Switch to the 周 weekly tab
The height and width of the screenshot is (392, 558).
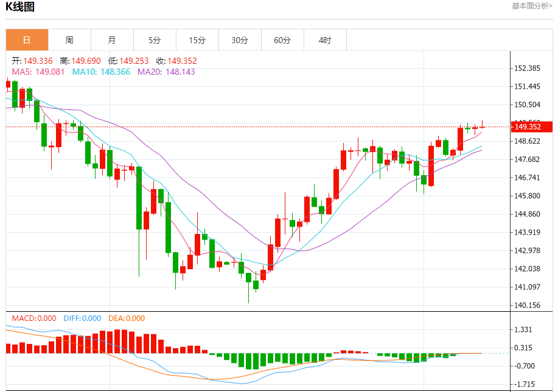point(69,40)
